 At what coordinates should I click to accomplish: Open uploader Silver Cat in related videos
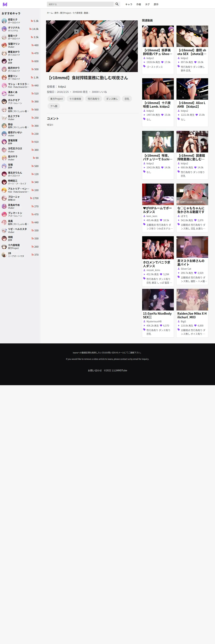(186, 269)
